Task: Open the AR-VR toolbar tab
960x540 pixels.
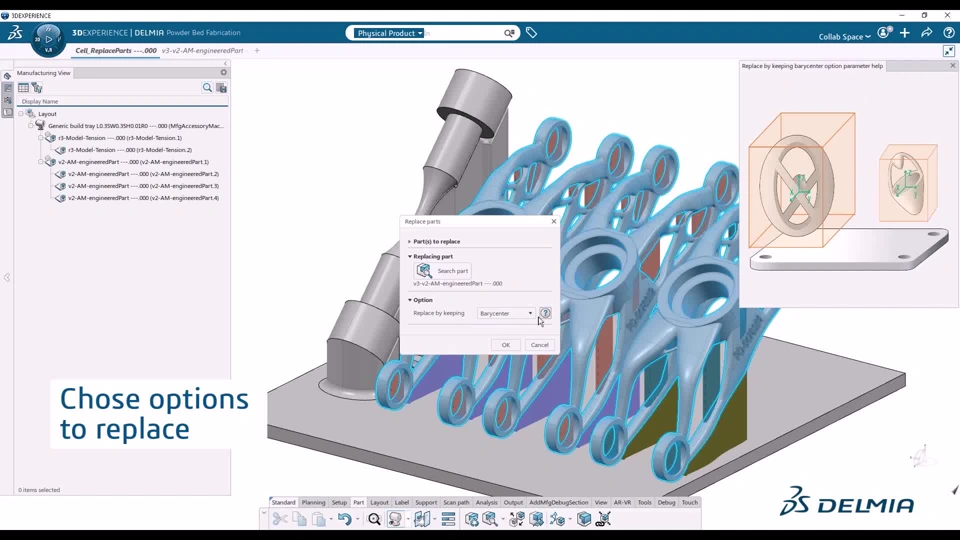Action: coord(622,503)
